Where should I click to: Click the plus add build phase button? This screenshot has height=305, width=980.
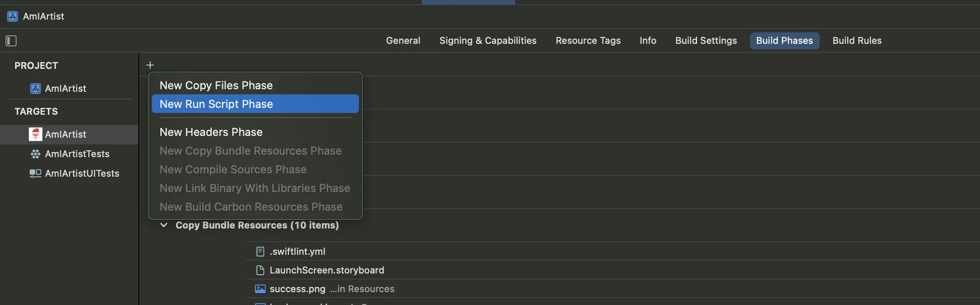[x=150, y=65]
